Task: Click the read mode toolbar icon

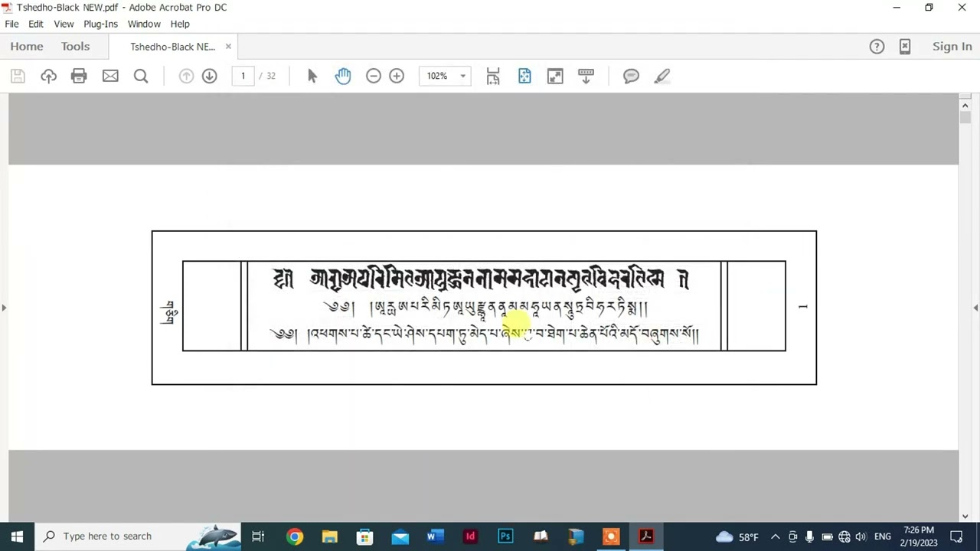Action: pyautogui.click(x=586, y=76)
